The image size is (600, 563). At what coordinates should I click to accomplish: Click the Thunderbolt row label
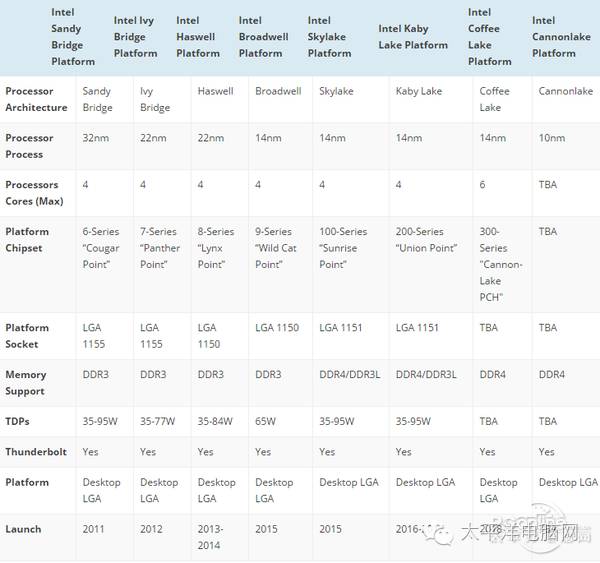36,452
